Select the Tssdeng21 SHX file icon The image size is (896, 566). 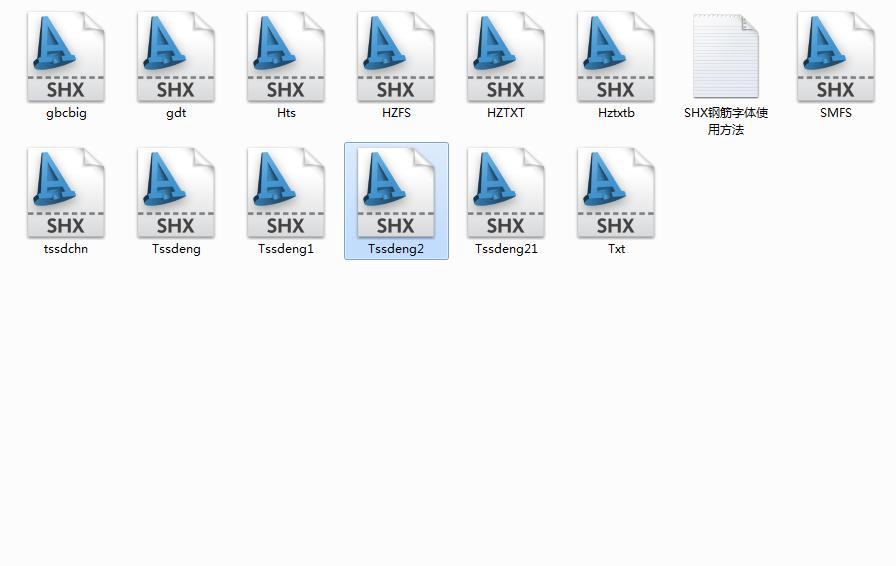pos(506,193)
